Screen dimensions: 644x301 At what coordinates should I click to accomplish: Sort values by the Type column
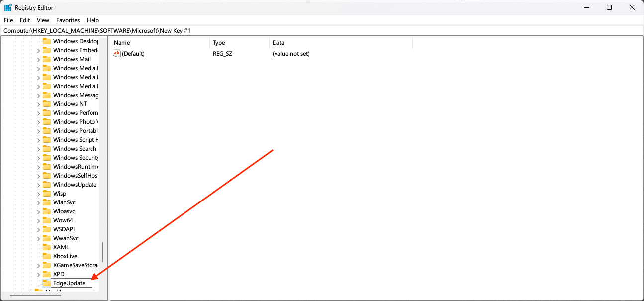(x=239, y=43)
